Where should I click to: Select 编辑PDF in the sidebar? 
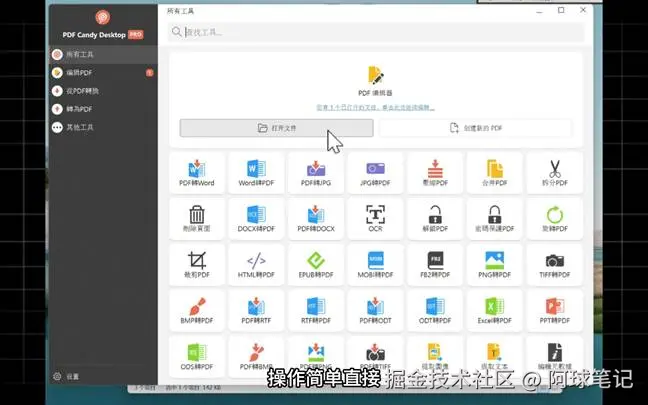click(103, 73)
